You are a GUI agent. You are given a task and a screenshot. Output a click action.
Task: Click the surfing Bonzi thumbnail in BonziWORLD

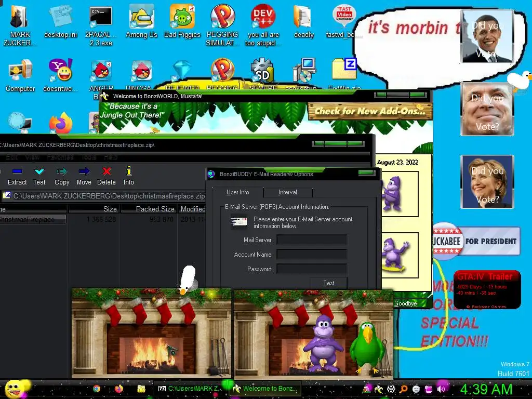(400, 255)
